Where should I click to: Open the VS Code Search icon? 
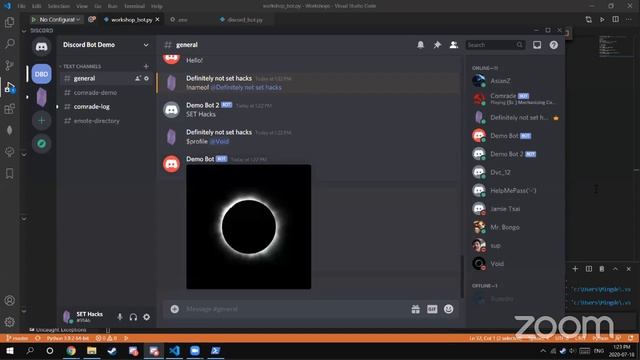(9, 43)
